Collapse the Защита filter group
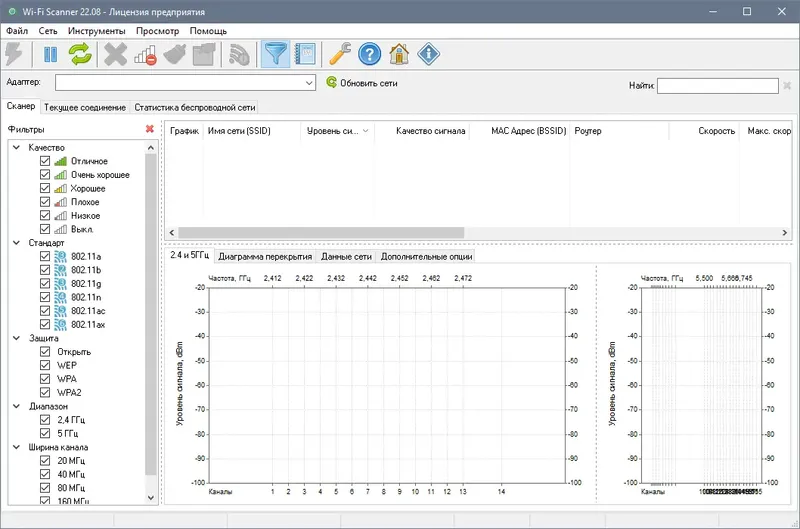The height and width of the screenshot is (529, 800). pos(17,338)
